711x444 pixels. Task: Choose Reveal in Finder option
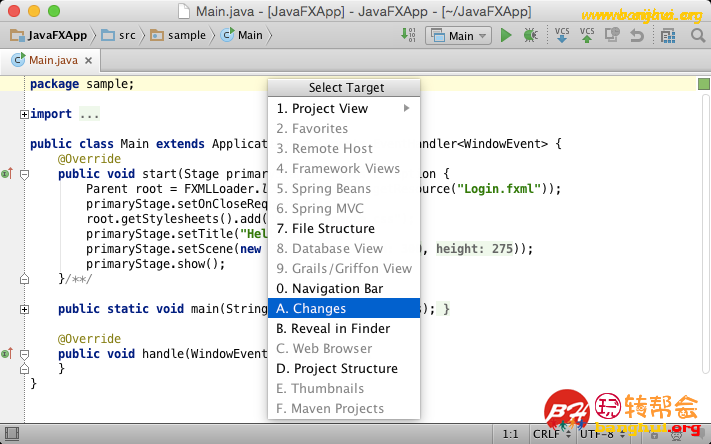[344, 328]
